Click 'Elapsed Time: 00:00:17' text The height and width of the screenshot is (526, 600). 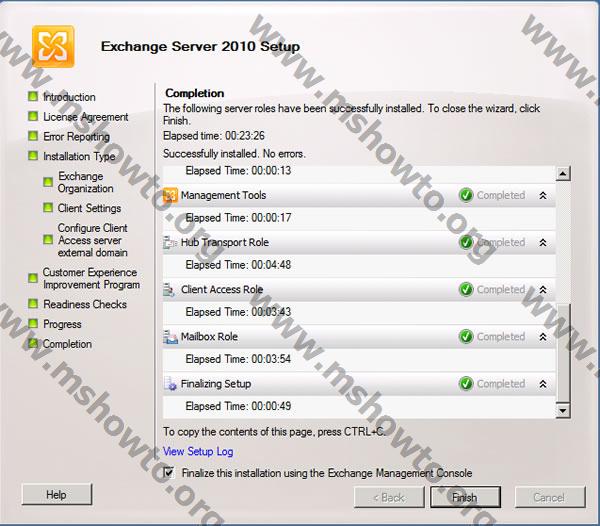pos(238,218)
